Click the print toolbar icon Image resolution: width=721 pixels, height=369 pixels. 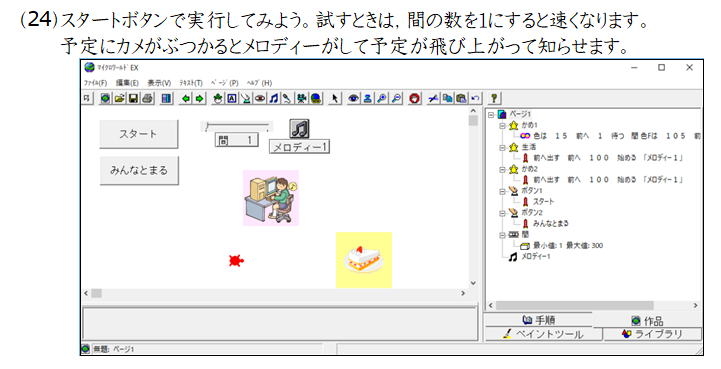[147, 98]
